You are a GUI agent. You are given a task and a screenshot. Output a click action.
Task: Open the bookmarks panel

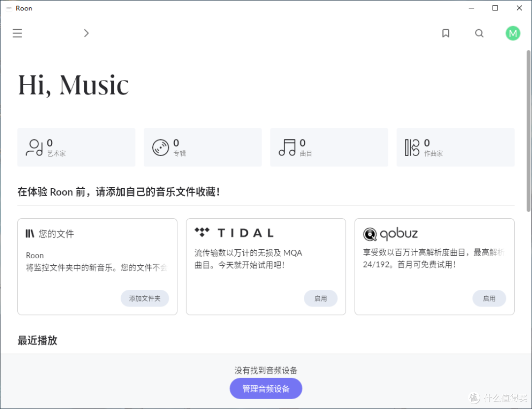tap(446, 33)
